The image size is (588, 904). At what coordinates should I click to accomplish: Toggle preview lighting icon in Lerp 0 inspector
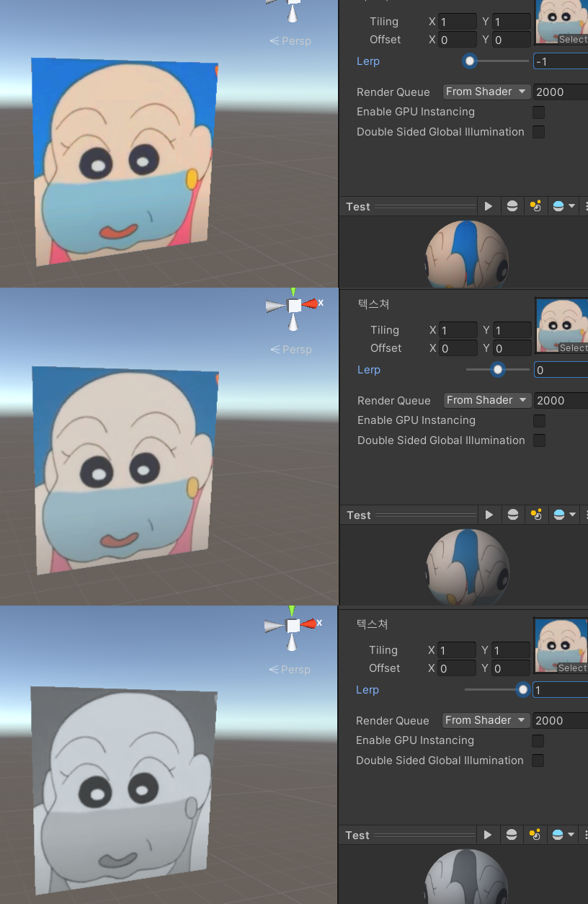(536, 515)
